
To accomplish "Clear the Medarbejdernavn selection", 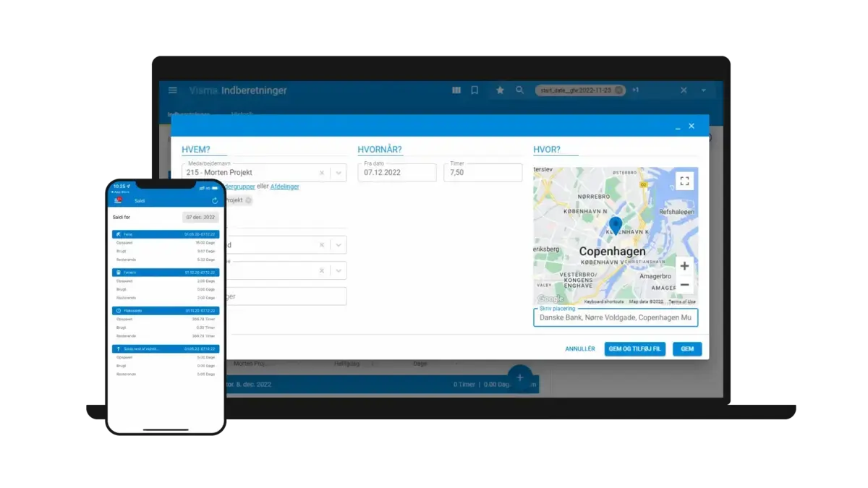I will tap(322, 173).
